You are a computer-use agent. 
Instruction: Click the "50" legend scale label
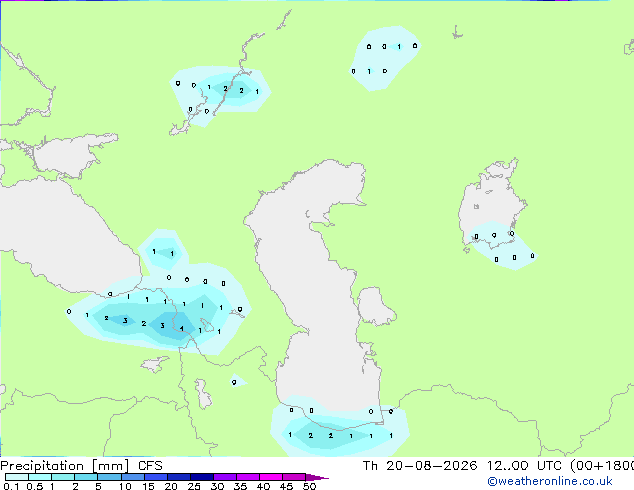309,486
